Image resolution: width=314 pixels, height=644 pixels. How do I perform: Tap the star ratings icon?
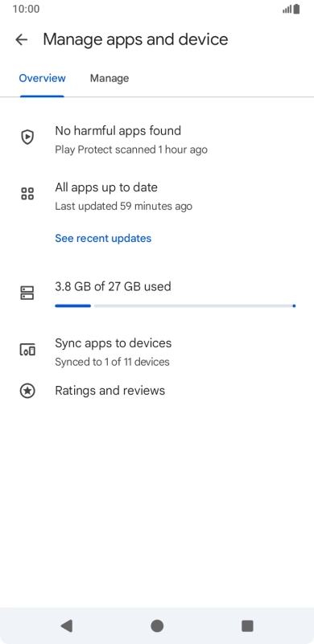tap(27, 391)
